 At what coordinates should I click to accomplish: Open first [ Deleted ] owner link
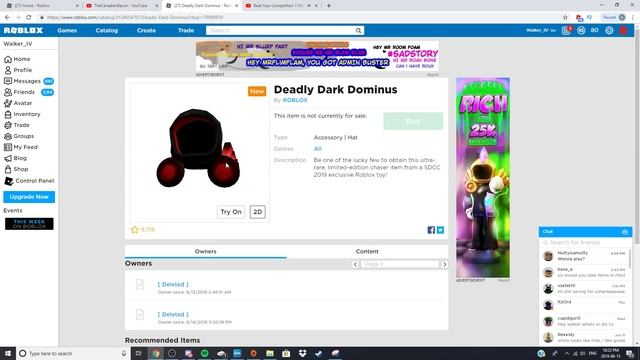[173, 284]
